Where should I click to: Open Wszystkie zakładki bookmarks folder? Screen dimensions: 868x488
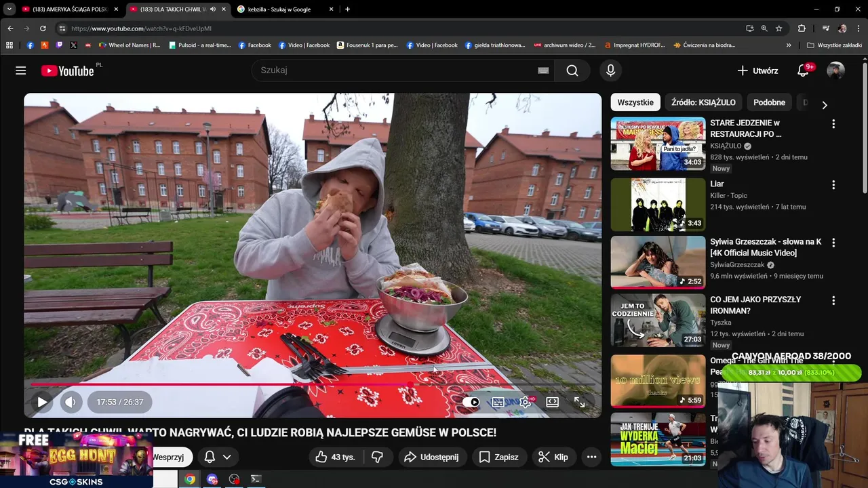tap(834, 45)
